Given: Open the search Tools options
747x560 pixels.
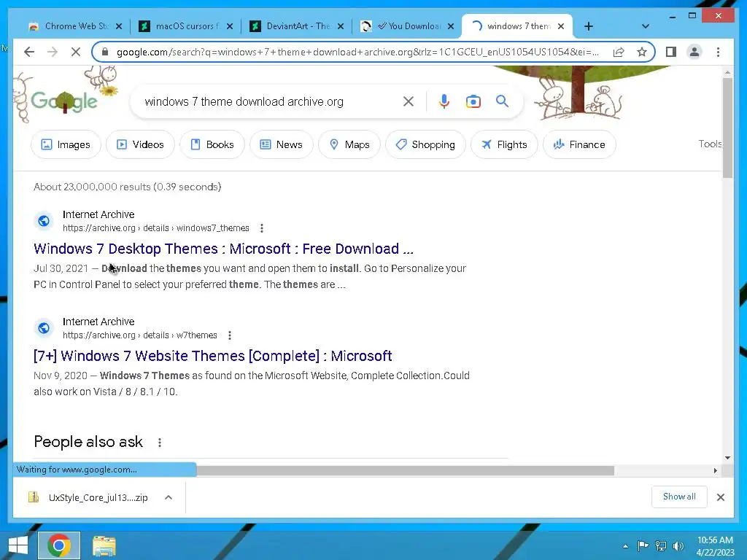Looking at the screenshot, I should 710,144.
